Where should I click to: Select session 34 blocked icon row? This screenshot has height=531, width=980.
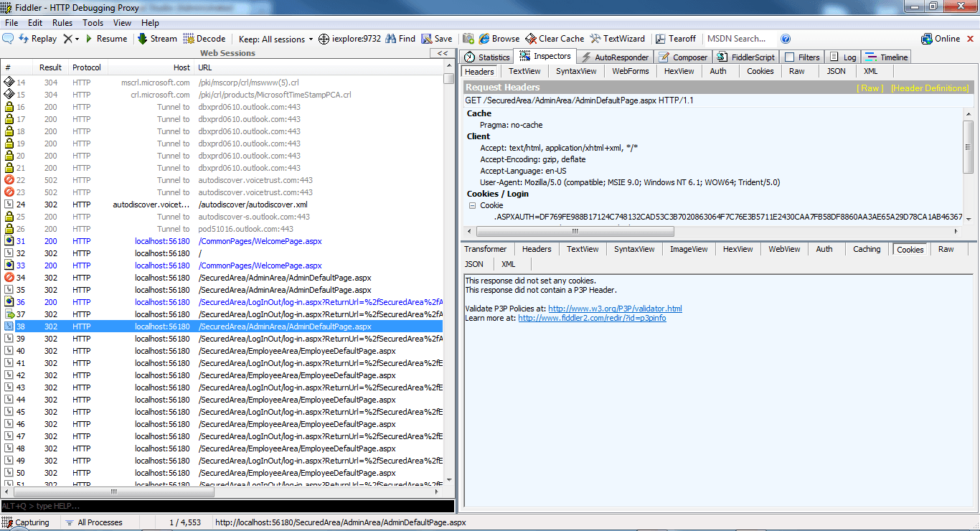click(x=222, y=278)
